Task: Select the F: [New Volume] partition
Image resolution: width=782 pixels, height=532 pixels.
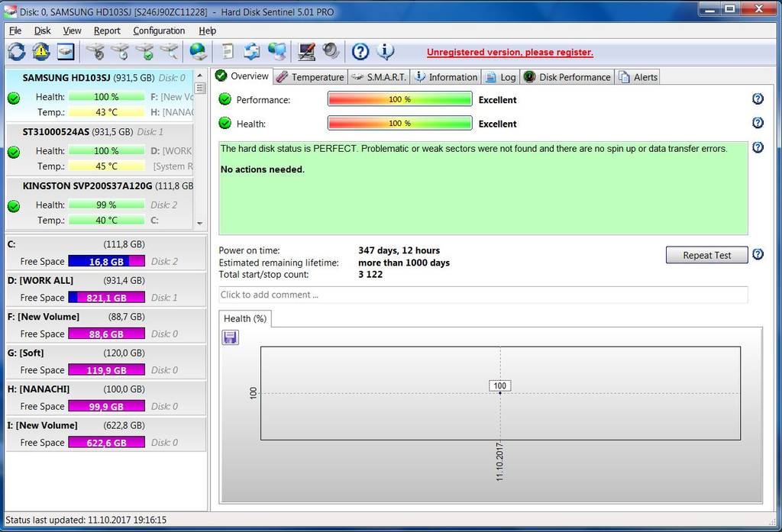Action: (x=105, y=326)
